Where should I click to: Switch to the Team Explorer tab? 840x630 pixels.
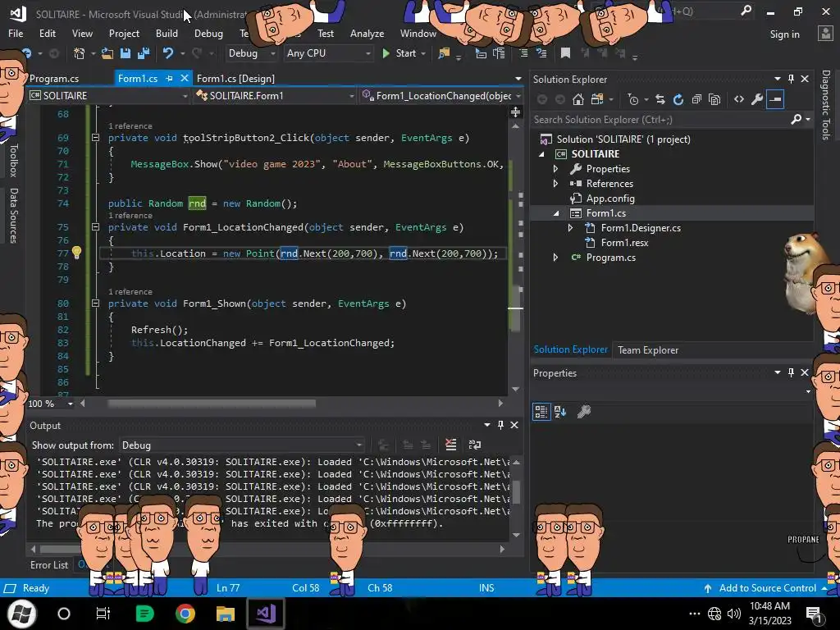[x=648, y=349]
